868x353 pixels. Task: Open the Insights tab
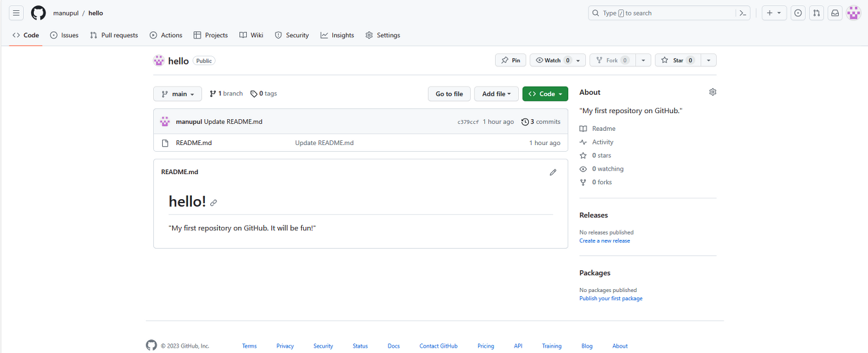(338, 35)
